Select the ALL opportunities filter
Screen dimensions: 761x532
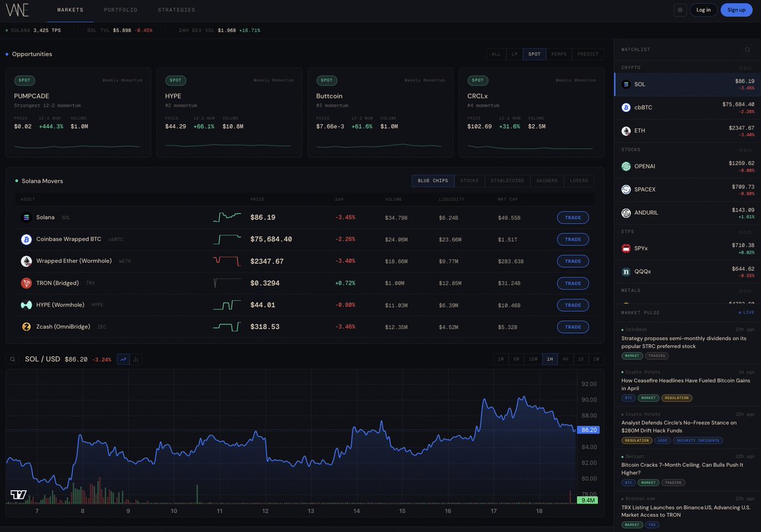[x=496, y=54]
